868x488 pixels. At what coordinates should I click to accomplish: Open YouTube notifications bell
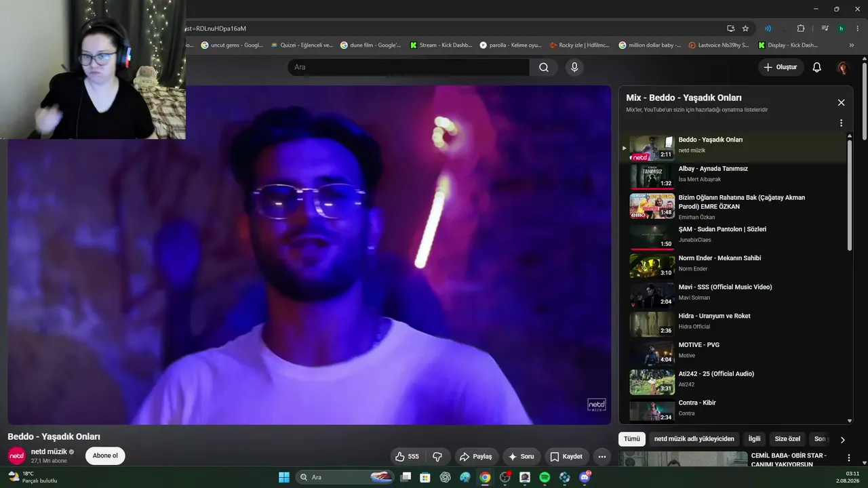[817, 67]
